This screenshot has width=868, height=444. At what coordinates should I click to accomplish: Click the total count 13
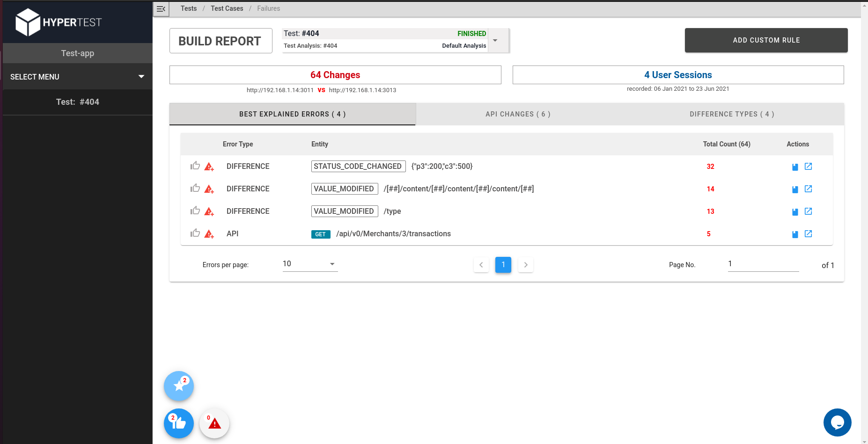[x=710, y=211]
